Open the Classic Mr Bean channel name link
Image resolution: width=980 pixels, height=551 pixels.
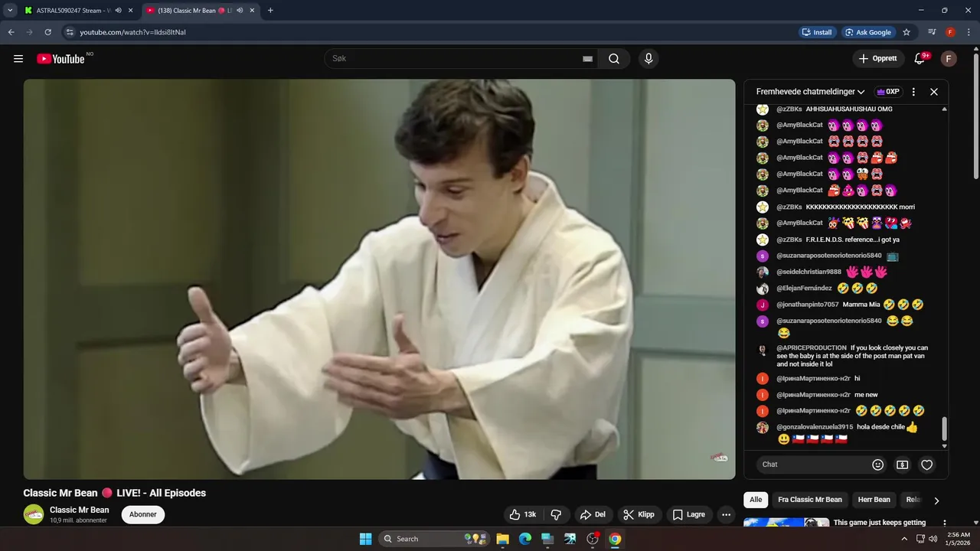(x=79, y=510)
